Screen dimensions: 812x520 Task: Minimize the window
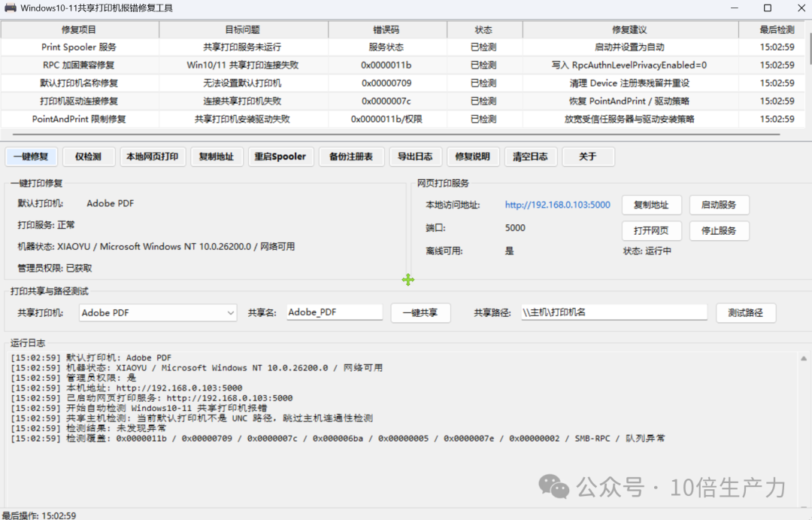point(735,8)
